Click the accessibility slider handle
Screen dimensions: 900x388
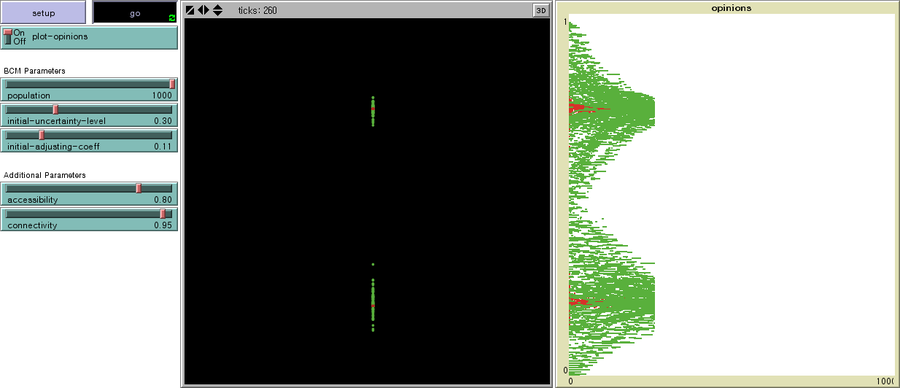(x=138, y=188)
